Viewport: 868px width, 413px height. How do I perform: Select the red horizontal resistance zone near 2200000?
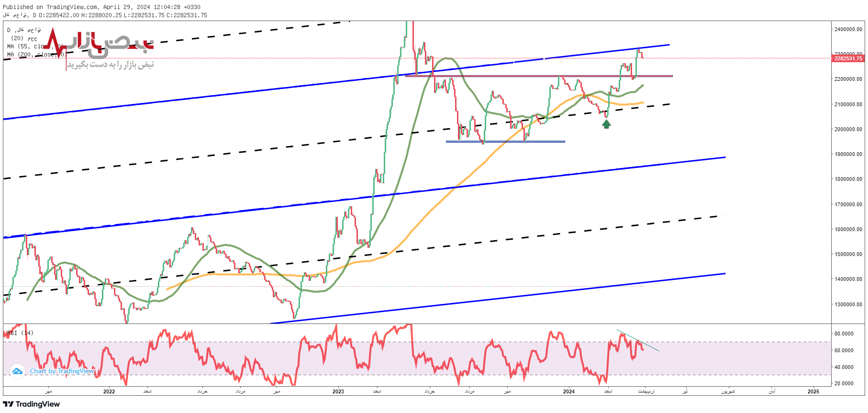pyautogui.click(x=539, y=76)
